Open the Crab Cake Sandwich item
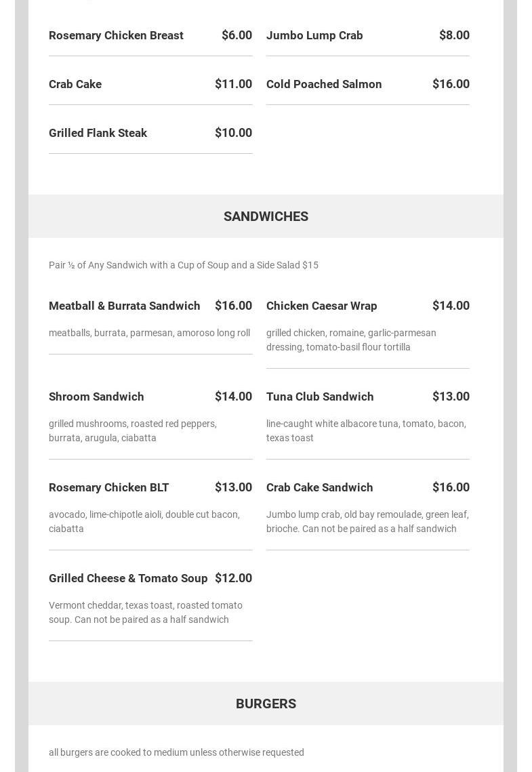The width and height of the screenshot is (532, 772). 319,487
